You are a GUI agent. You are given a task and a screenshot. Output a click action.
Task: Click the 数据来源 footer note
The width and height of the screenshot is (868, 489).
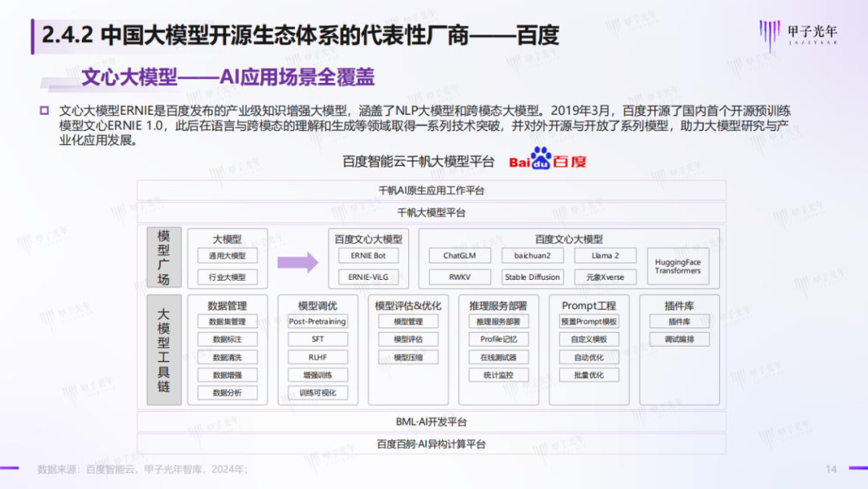[143, 469]
